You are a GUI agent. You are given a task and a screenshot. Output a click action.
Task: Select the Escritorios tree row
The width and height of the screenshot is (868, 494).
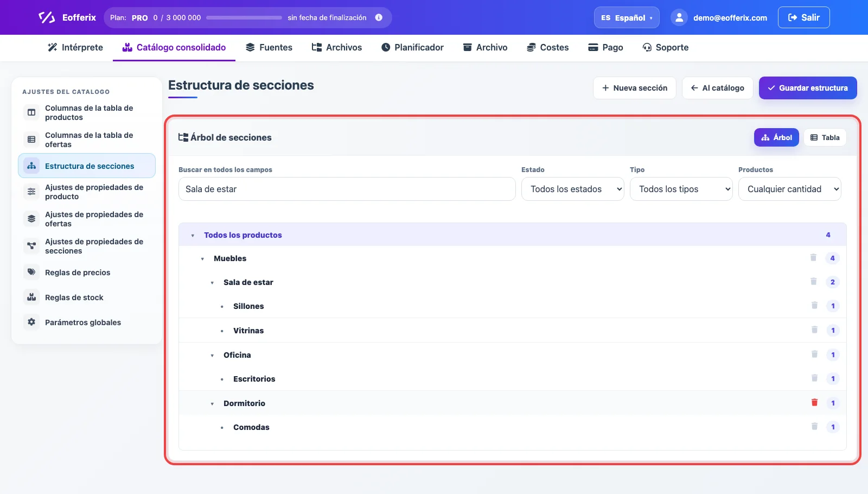512,379
